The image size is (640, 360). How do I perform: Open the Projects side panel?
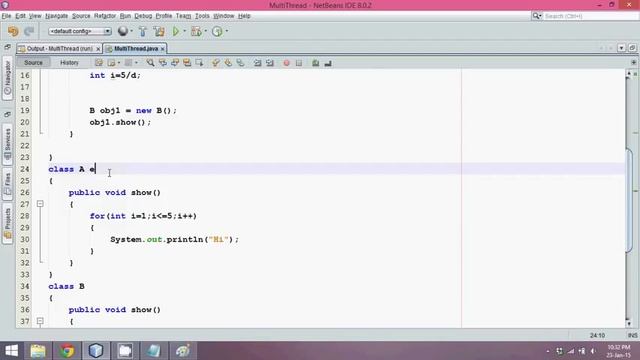(7, 223)
